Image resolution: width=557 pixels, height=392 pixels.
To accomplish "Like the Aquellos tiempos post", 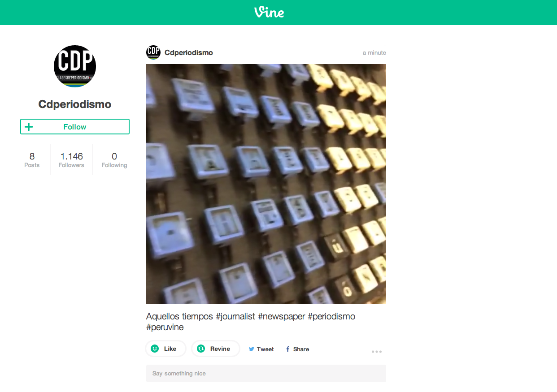I will pyautogui.click(x=165, y=349).
